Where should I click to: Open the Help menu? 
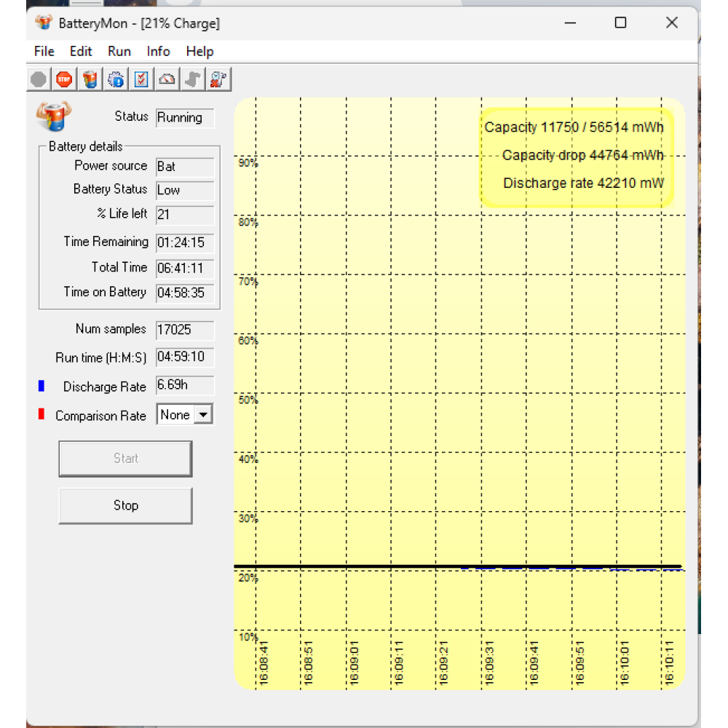(199, 51)
